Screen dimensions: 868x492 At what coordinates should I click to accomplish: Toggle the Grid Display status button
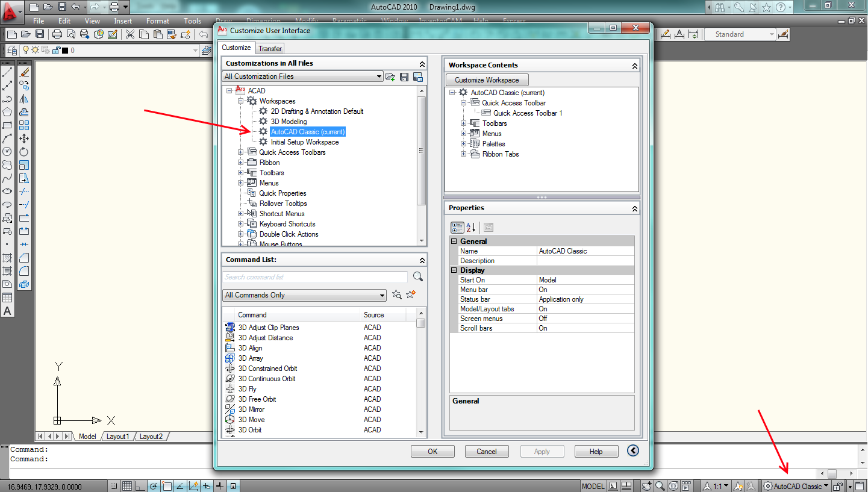click(x=127, y=486)
